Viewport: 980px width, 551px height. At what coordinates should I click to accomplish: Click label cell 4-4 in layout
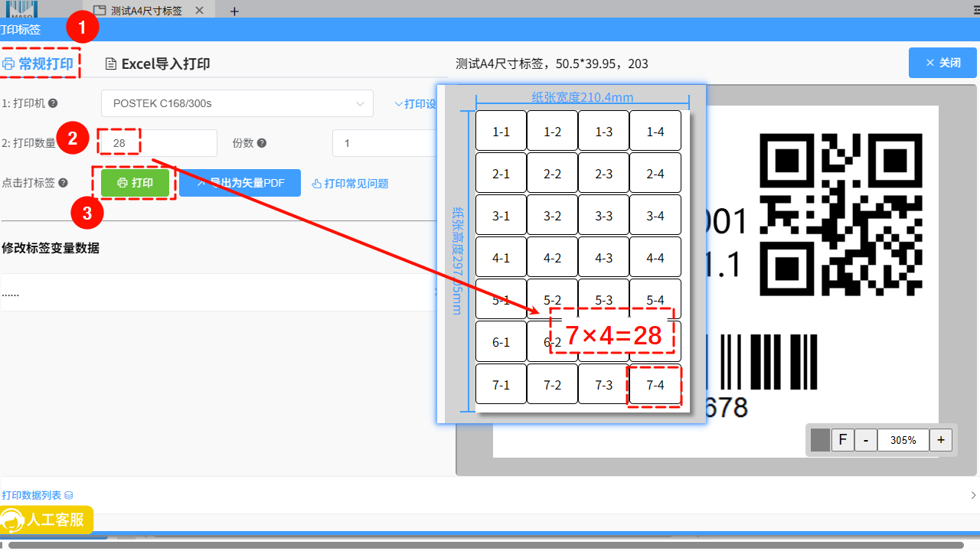click(655, 258)
